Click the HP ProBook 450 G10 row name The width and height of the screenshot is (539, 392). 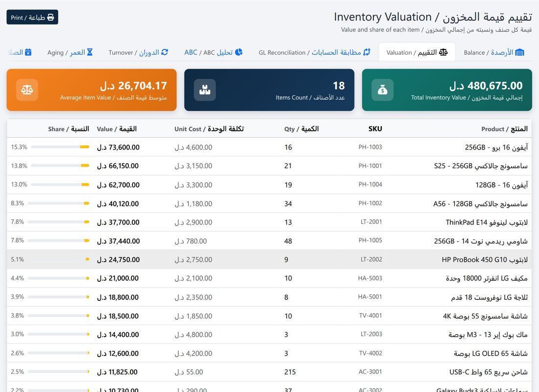tap(485, 260)
